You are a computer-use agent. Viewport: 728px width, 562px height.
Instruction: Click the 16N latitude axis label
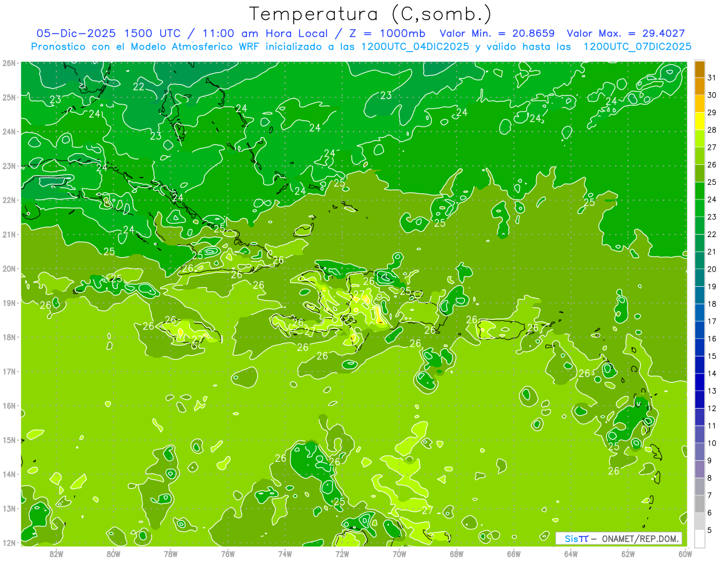click(x=8, y=406)
